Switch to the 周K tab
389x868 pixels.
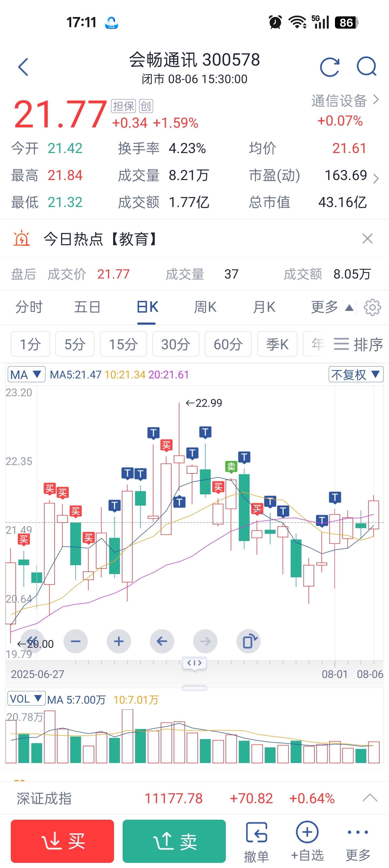point(205,307)
